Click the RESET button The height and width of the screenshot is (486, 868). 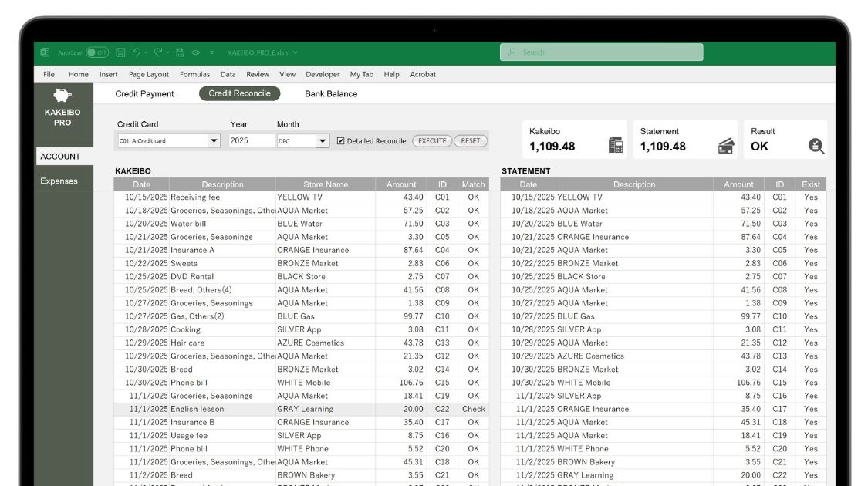pos(471,141)
